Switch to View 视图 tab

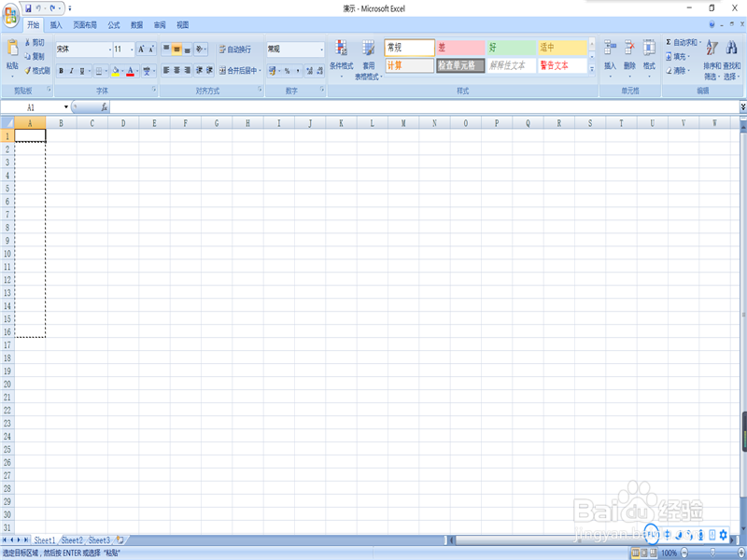tap(182, 25)
